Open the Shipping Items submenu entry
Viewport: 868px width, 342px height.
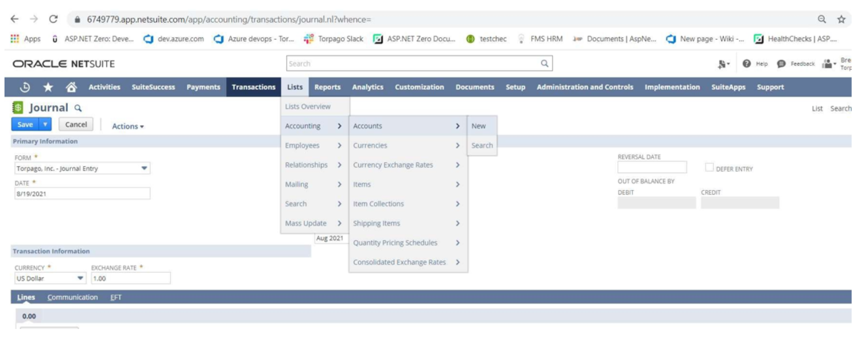(x=408, y=223)
